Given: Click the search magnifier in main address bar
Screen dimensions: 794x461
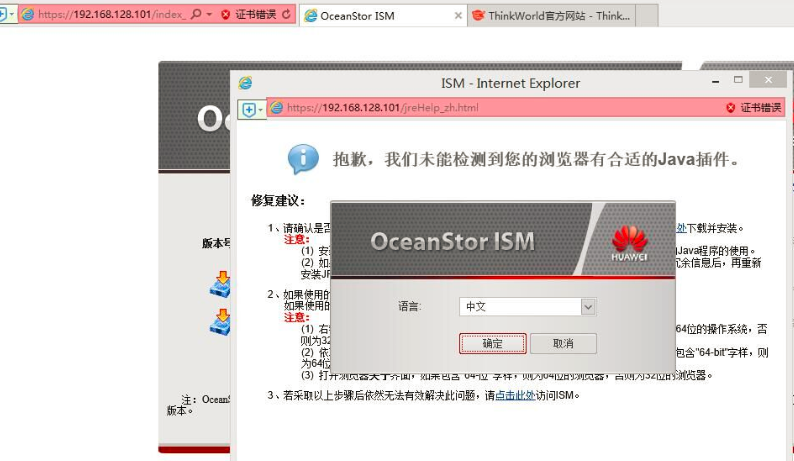Looking at the screenshot, I should point(196,14).
